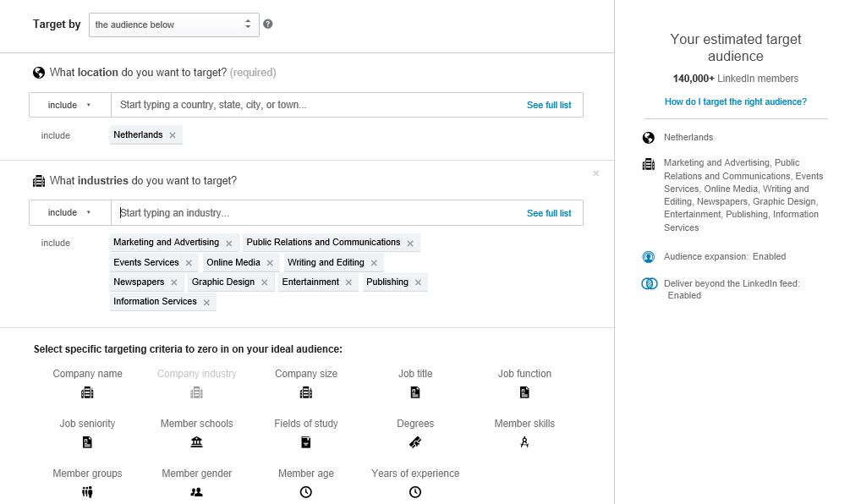Screen dimensions: 850x504
Task: Select the Company size criteria icon
Action: [x=306, y=392]
